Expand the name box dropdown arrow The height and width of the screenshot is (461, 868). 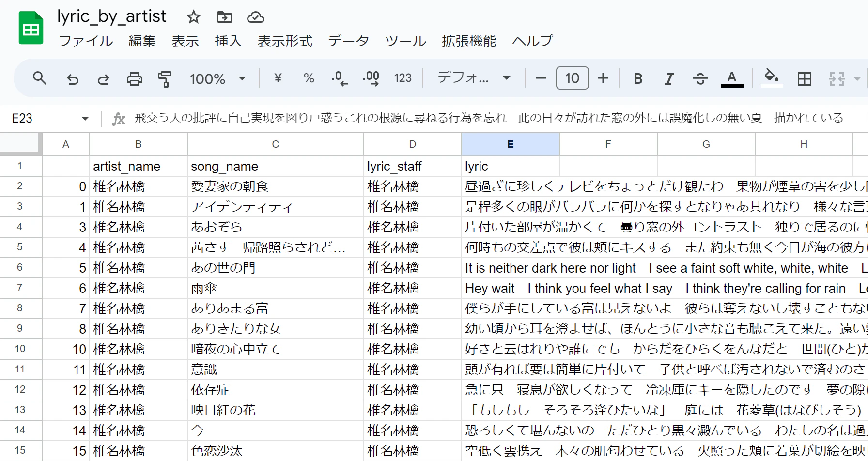[85, 118]
